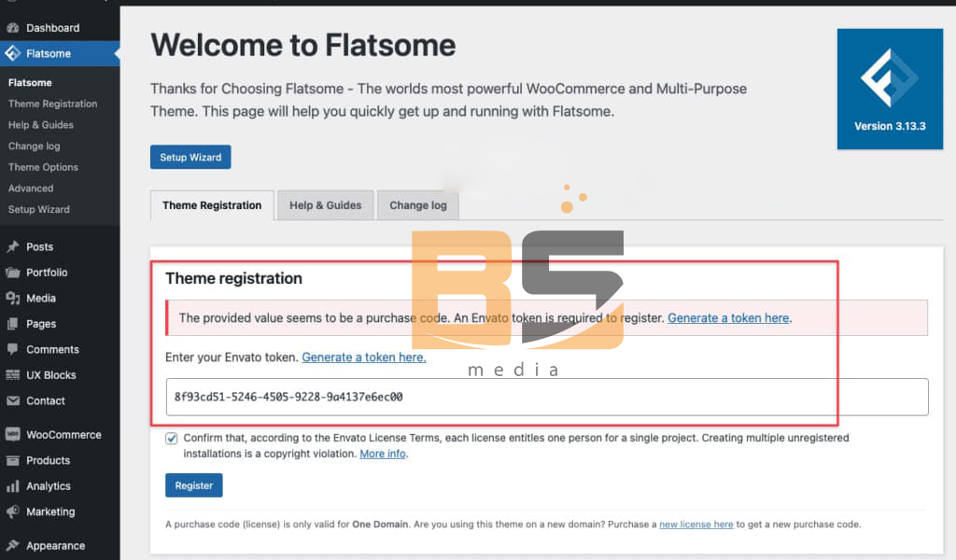Open Change log in sidebar submenu
The image size is (956, 560).
[x=35, y=147]
